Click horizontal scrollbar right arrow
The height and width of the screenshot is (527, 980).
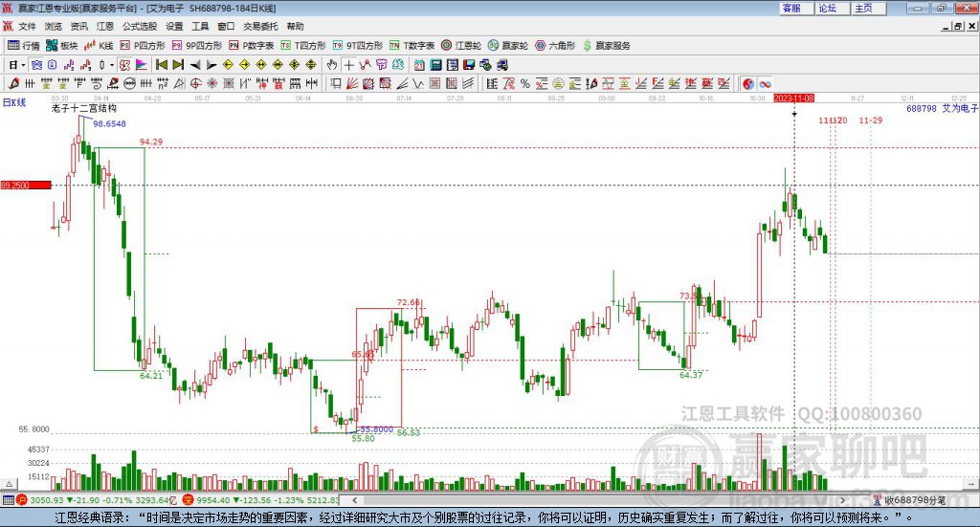pos(842,500)
